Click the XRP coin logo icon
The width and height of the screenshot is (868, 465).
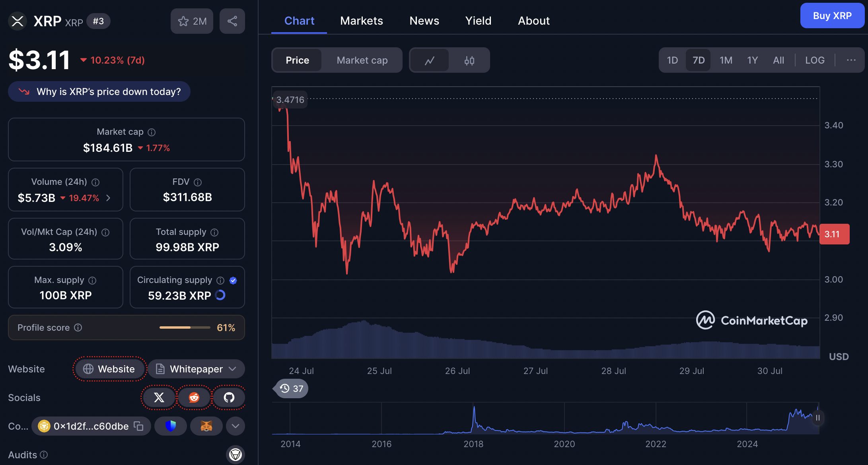tap(18, 21)
